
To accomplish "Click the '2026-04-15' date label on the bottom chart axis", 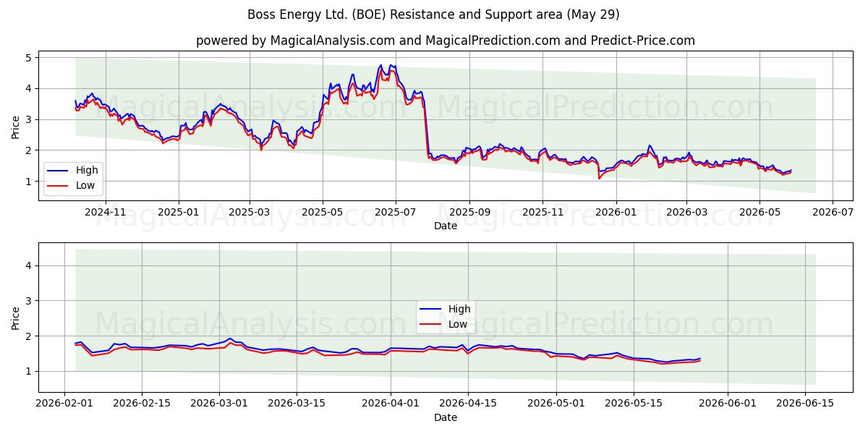I will (x=468, y=405).
